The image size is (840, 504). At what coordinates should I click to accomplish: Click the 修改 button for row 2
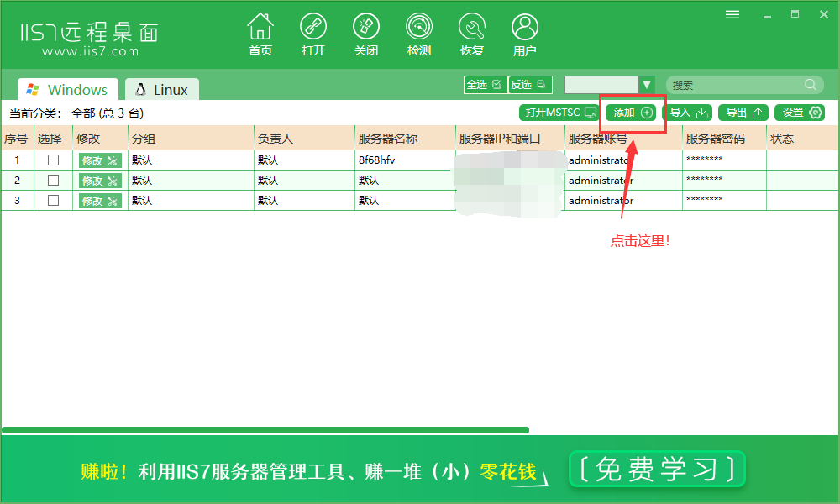[100, 181]
